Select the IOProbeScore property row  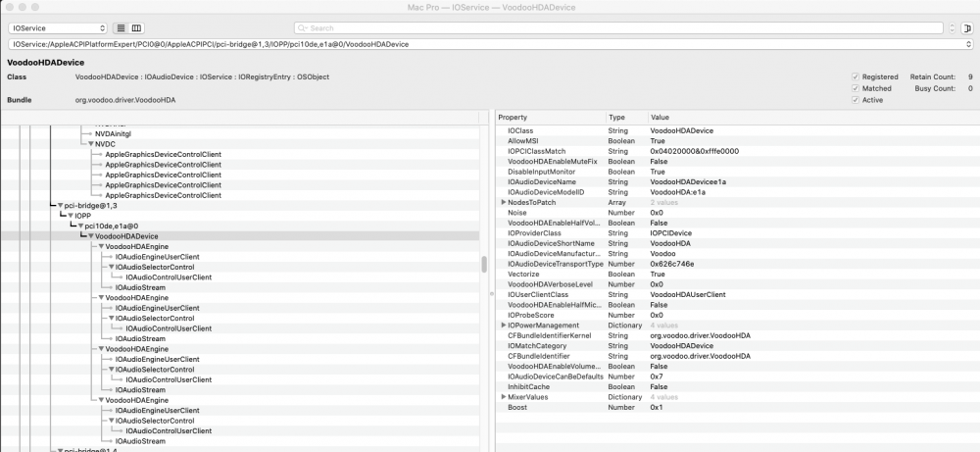tap(738, 315)
